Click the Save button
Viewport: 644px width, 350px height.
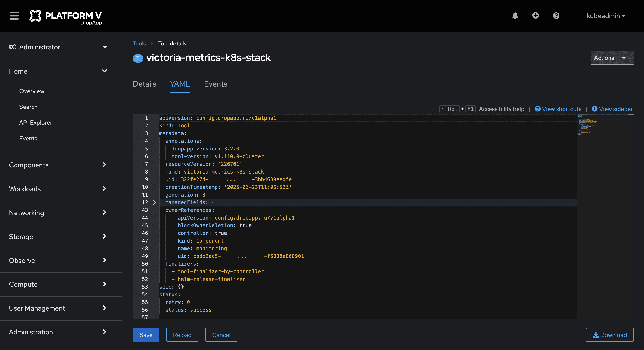[146, 335]
